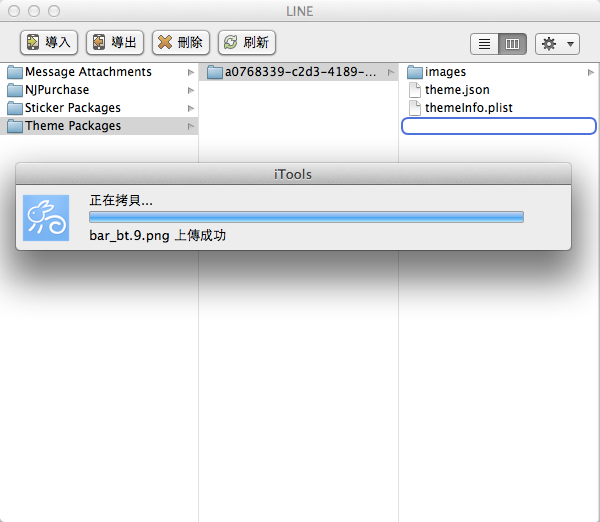Switch to column view mode
The width and height of the screenshot is (600, 522).
tap(512, 44)
